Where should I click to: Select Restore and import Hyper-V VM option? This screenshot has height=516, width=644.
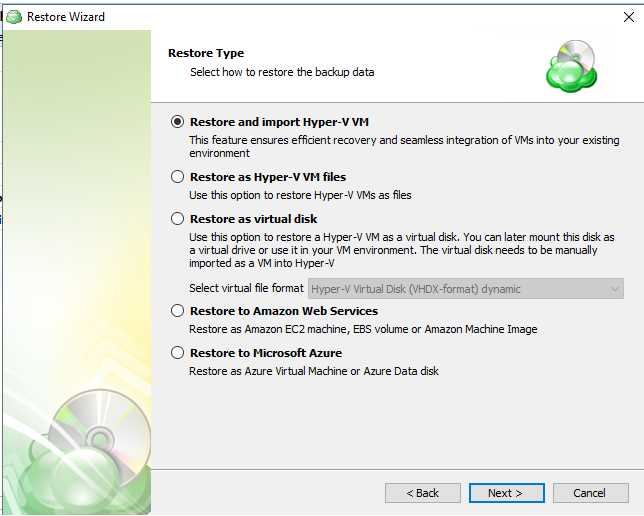tap(178, 122)
